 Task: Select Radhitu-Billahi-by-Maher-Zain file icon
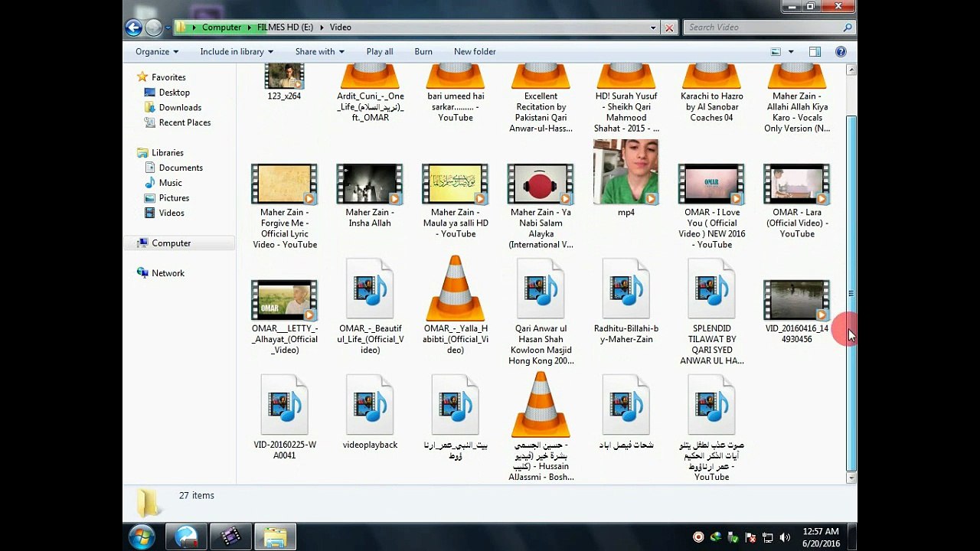click(626, 289)
